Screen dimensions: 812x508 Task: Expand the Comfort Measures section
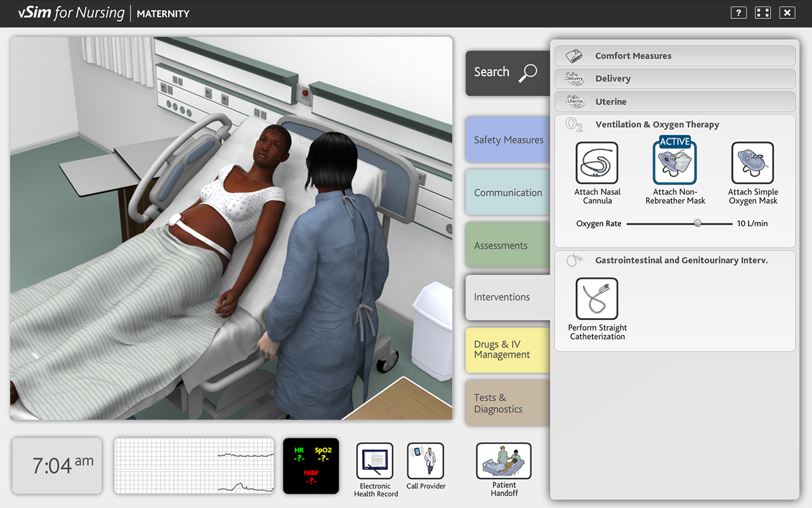coord(674,56)
